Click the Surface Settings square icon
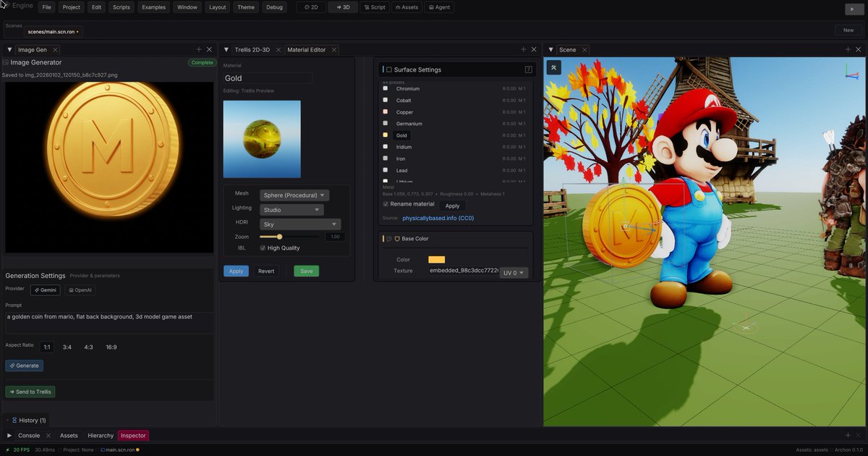This screenshot has width=868, height=456. tap(389, 69)
